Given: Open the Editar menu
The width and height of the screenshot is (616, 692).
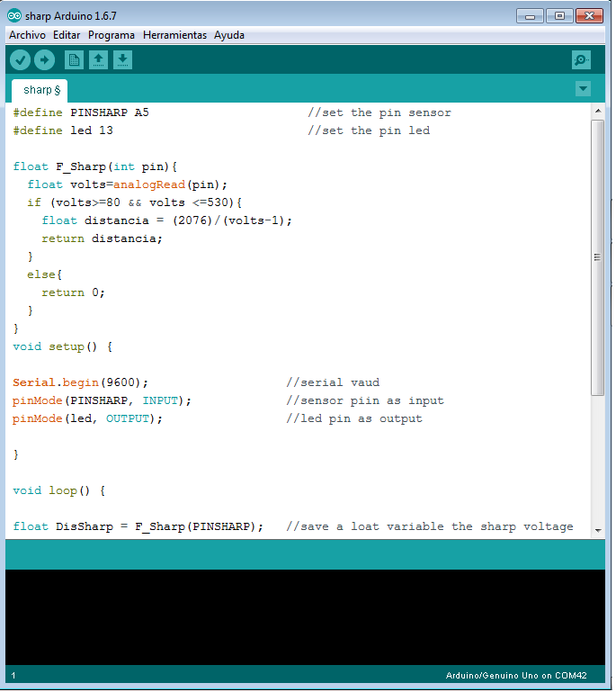Looking at the screenshot, I should 67,35.
